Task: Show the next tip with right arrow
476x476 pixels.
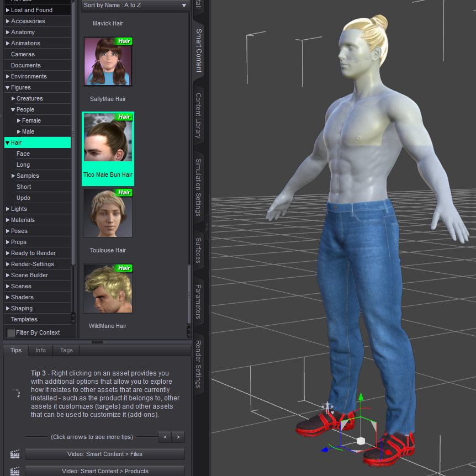Action: tap(178, 437)
